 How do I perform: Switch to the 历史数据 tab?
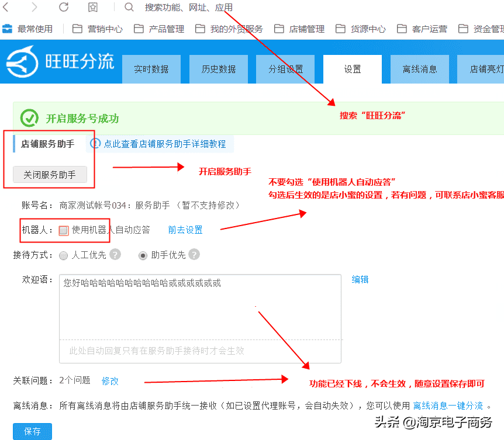pyautogui.click(x=219, y=68)
